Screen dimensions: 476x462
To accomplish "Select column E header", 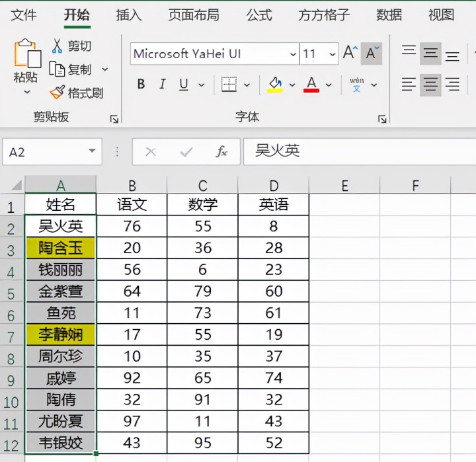I will click(344, 185).
